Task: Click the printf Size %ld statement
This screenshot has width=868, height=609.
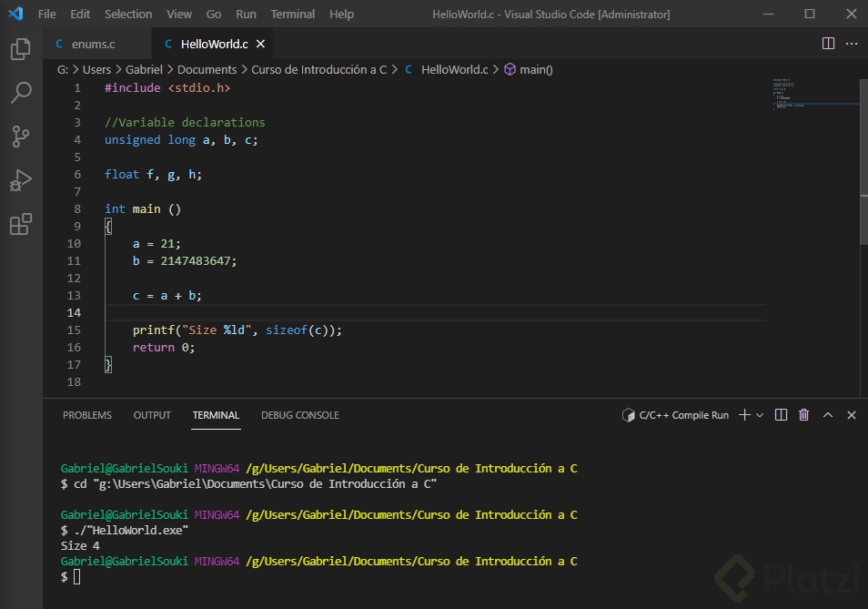Action: coord(237,330)
